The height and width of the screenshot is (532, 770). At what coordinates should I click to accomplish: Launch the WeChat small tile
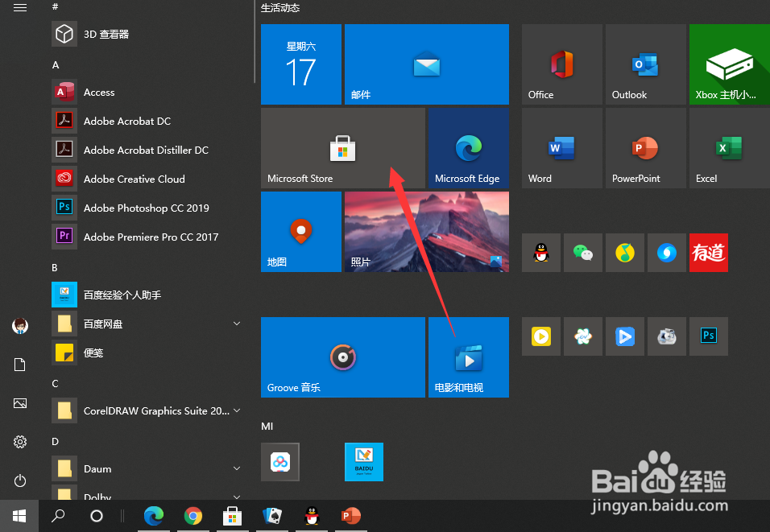coord(583,253)
